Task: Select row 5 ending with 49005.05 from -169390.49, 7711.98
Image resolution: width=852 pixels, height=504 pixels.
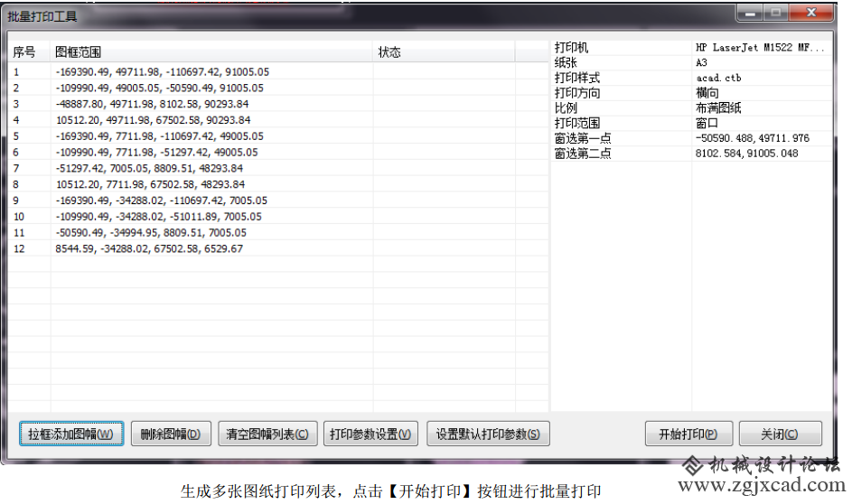Action: pyautogui.click(x=278, y=136)
